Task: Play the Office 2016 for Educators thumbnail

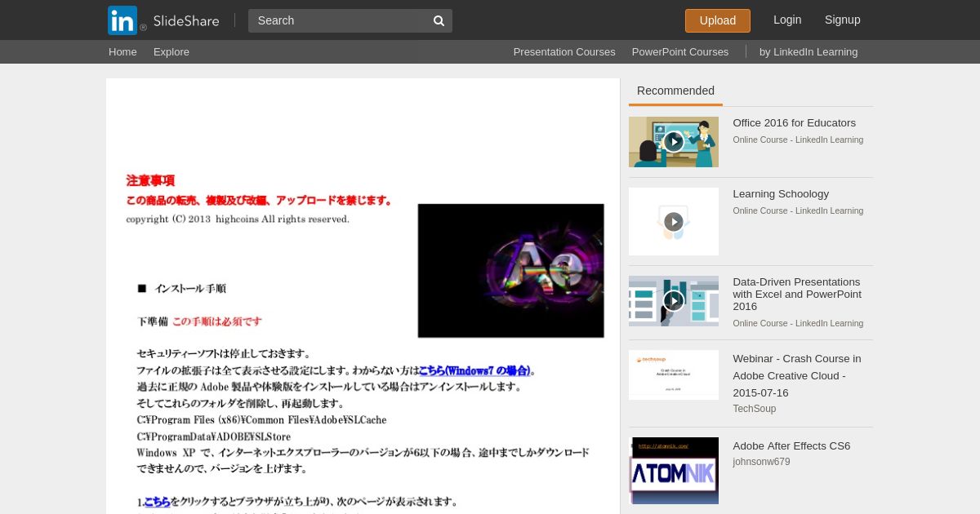Action: [x=674, y=142]
